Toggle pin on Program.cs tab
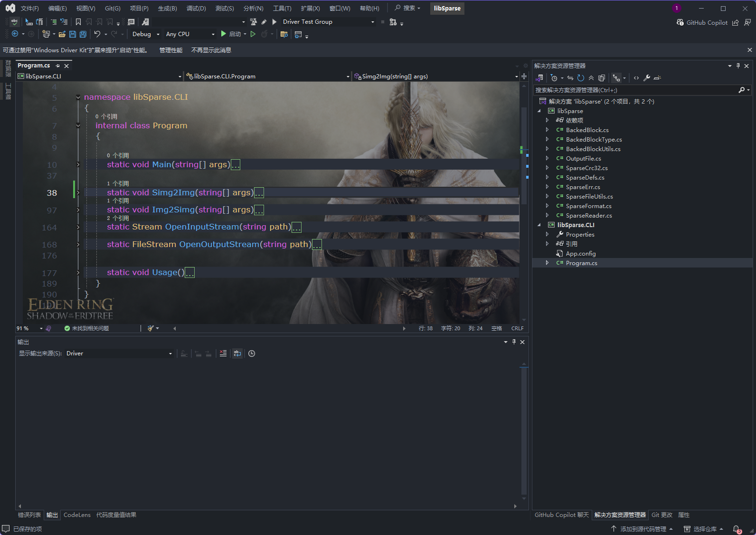The height and width of the screenshot is (535, 756). coord(58,66)
